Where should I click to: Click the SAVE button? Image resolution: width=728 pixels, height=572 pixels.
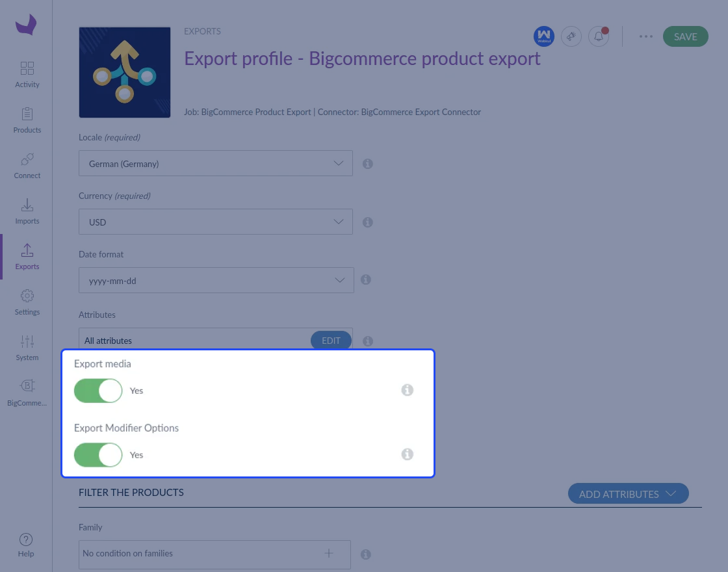point(685,36)
